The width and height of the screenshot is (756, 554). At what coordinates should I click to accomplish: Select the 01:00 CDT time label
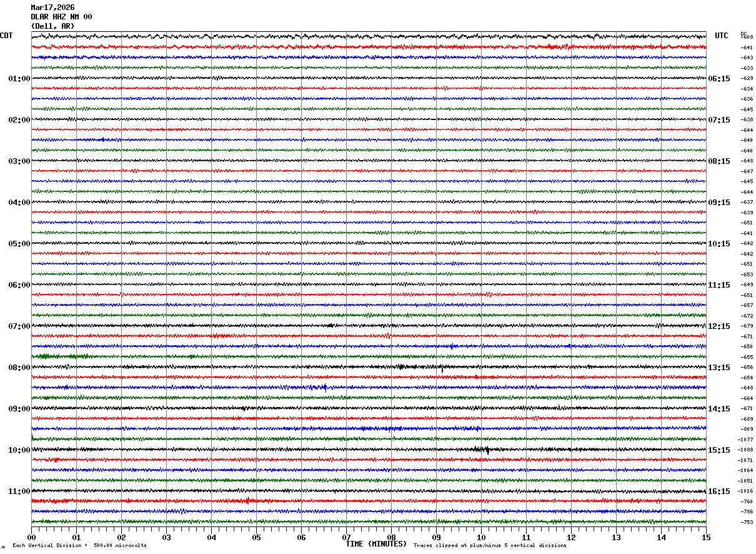(19, 79)
